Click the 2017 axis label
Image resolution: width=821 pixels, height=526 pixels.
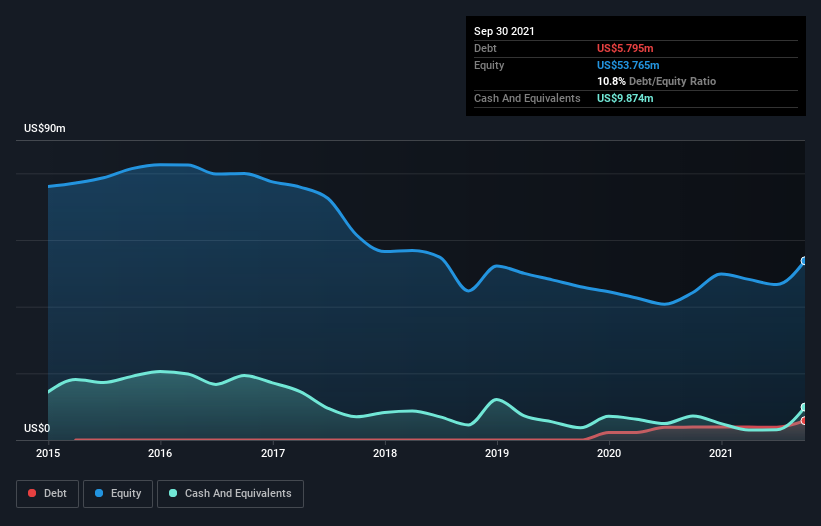(273, 453)
